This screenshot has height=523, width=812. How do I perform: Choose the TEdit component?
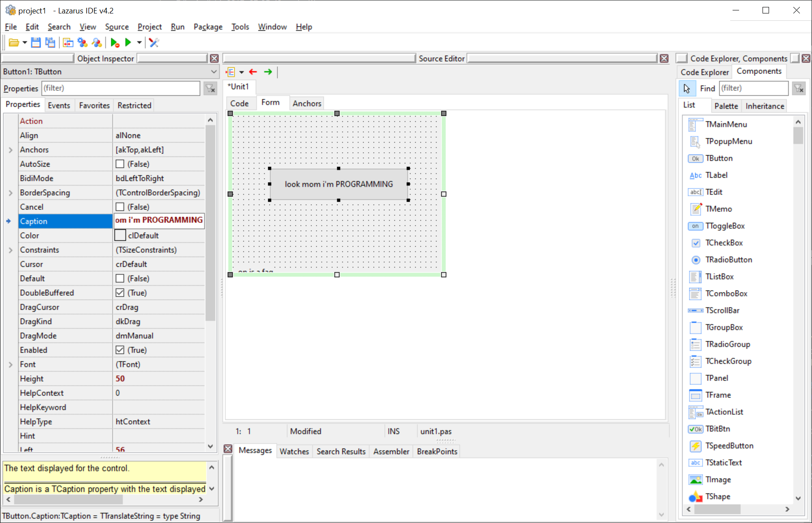click(714, 192)
